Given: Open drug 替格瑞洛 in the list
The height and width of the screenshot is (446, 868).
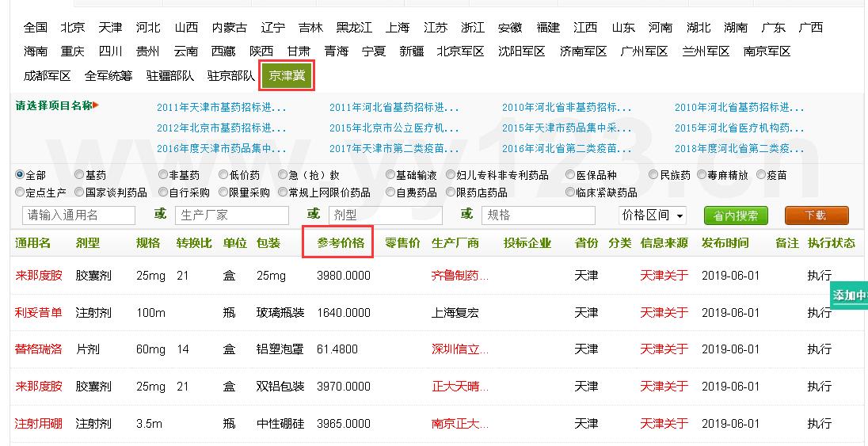Looking at the screenshot, I should [39, 349].
